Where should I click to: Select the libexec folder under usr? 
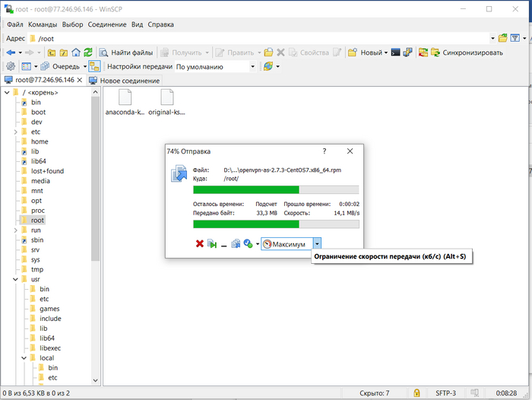click(50, 348)
